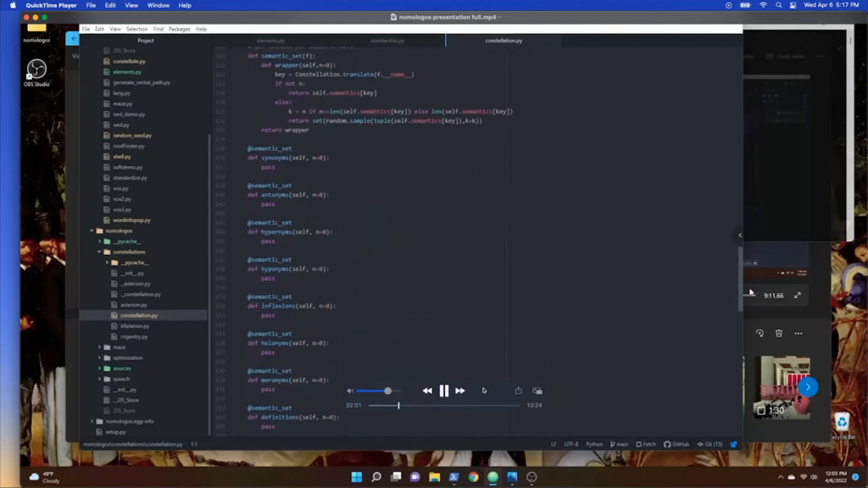
Task: Adjust the QuickTime volume slider
Action: point(378,391)
